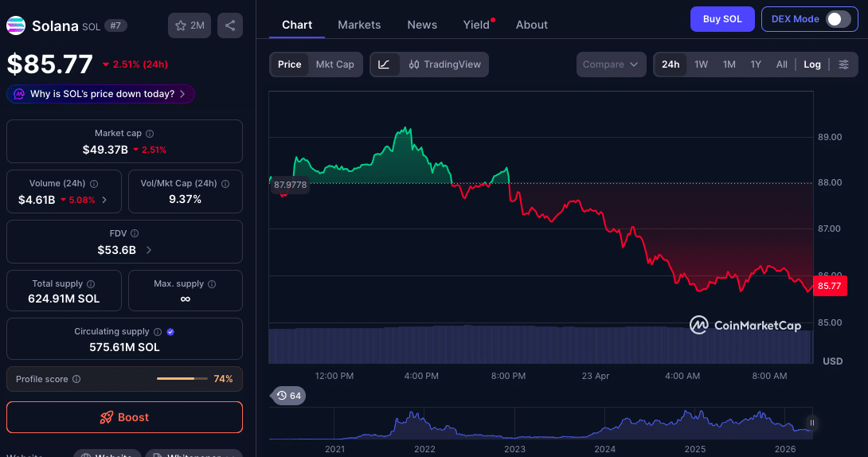Open the share icon button
The width and height of the screenshot is (868, 457).
click(x=229, y=25)
